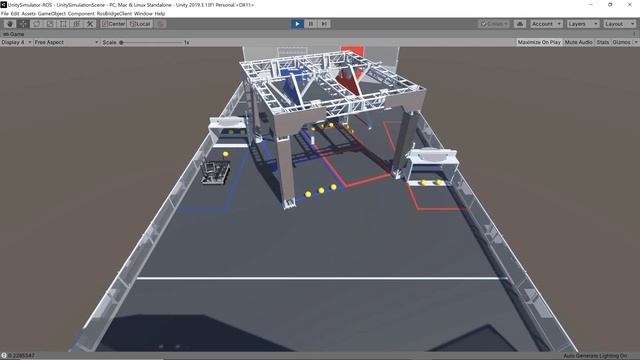Open the Free Aspect dropdown

tap(66, 42)
